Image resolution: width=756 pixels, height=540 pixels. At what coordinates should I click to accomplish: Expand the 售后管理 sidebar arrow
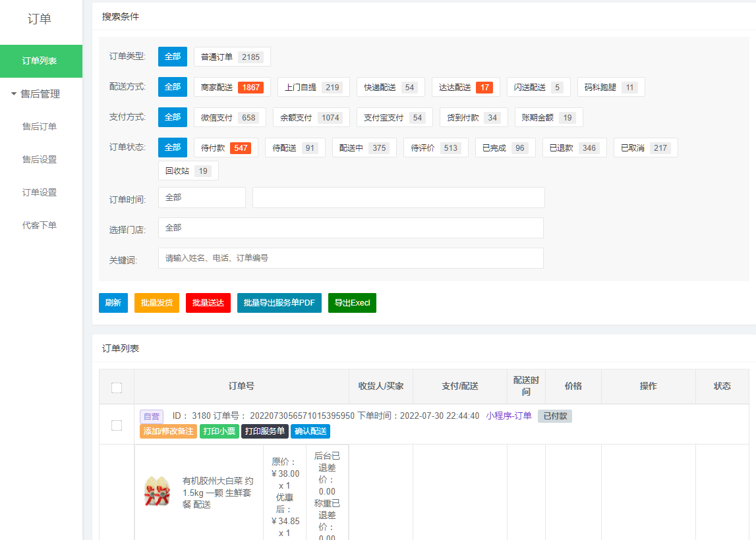[x=14, y=94]
